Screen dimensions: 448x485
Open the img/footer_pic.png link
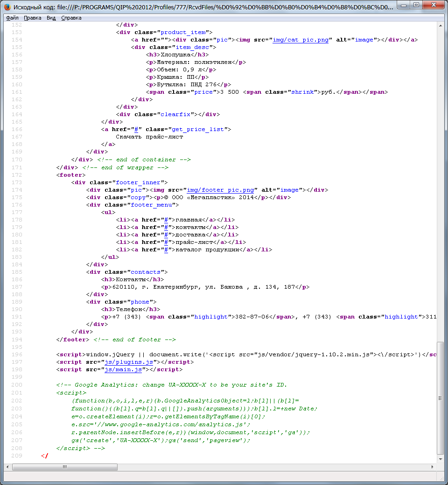220,190
